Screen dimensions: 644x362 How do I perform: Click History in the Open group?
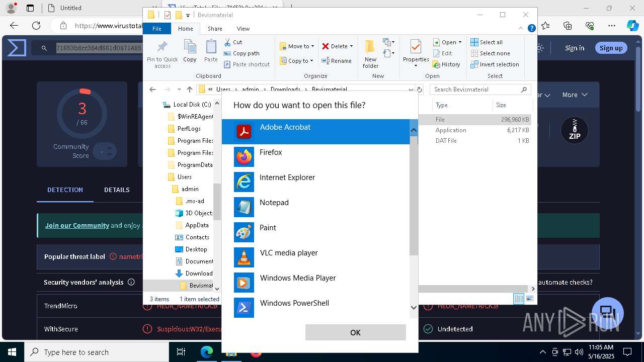(x=446, y=64)
